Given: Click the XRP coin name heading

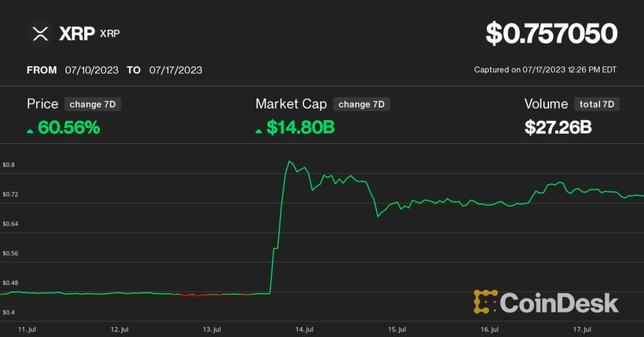Looking at the screenshot, I should [x=76, y=33].
